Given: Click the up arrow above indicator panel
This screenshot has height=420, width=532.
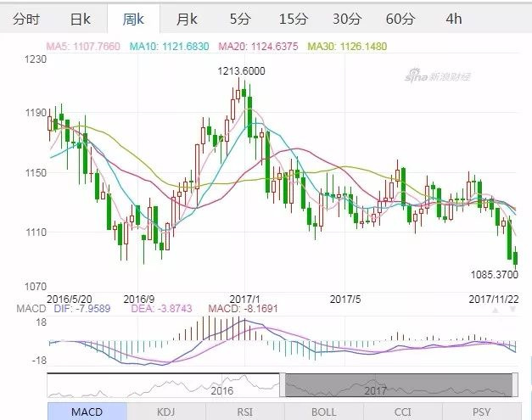Looking at the screenshot, I should coord(496,310).
